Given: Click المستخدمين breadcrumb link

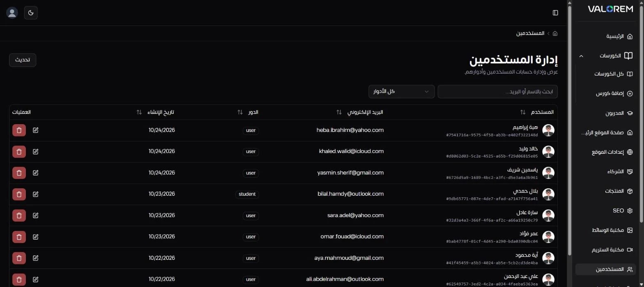Looking at the screenshot, I should click(530, 33).
